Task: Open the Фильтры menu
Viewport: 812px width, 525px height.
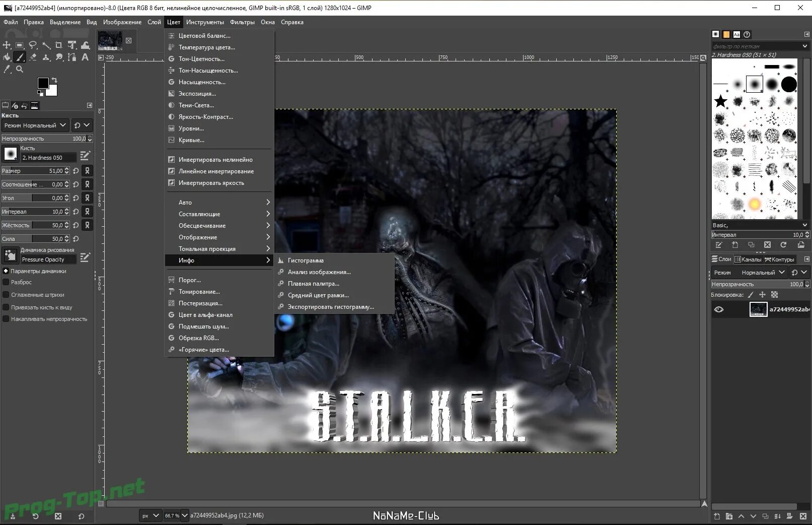Action: point(242,22)
